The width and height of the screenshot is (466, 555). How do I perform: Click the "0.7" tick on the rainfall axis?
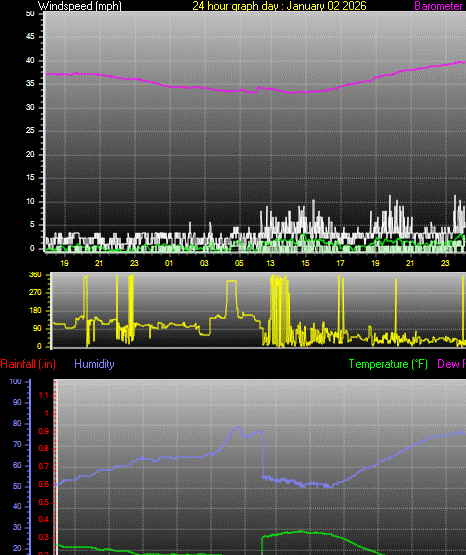pos(44,467)
